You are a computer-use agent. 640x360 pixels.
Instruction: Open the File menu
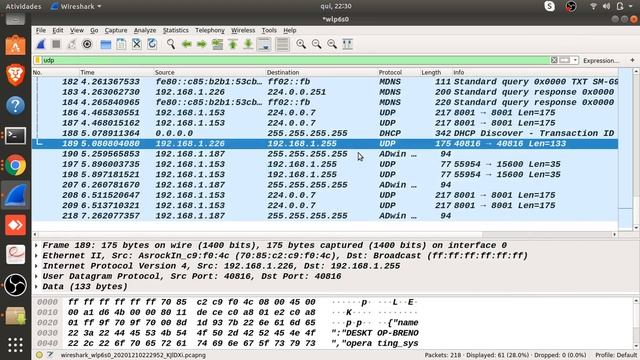(41, 30)
